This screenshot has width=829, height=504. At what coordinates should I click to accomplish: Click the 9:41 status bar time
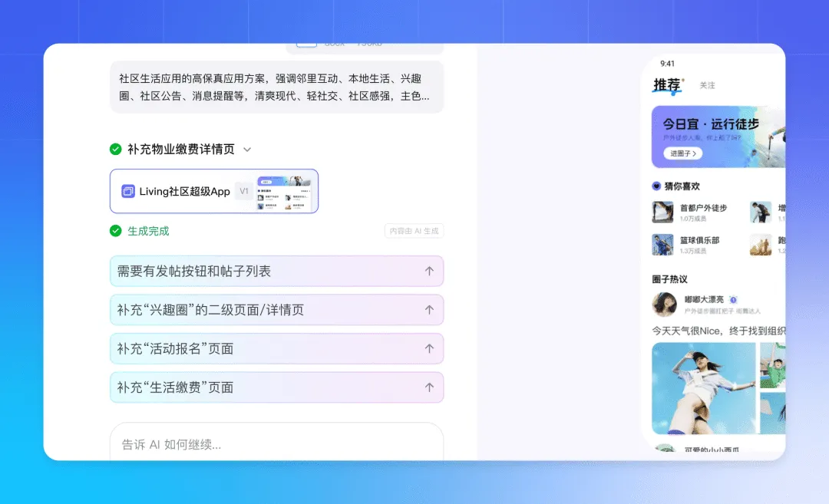[x=667, y=64]
